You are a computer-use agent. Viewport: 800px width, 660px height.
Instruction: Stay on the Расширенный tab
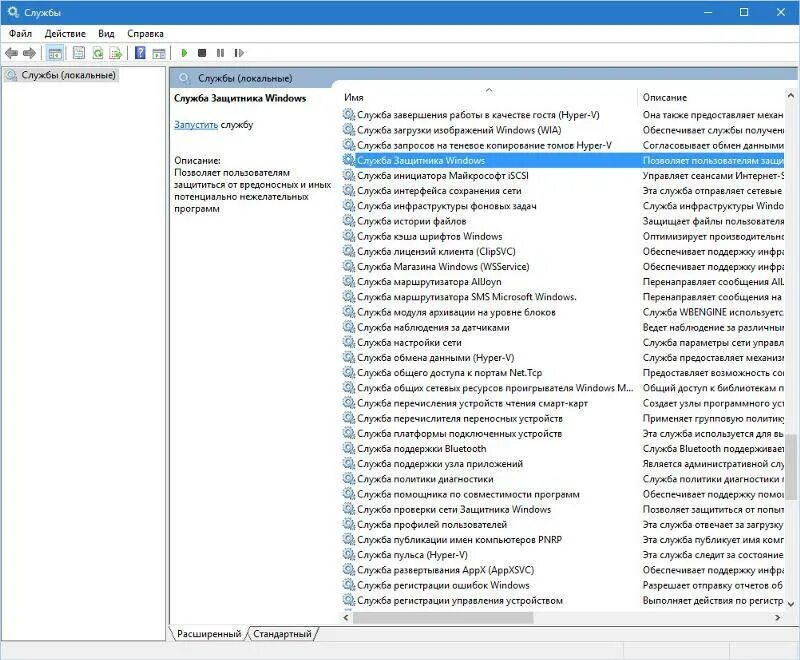click(207, 633)
